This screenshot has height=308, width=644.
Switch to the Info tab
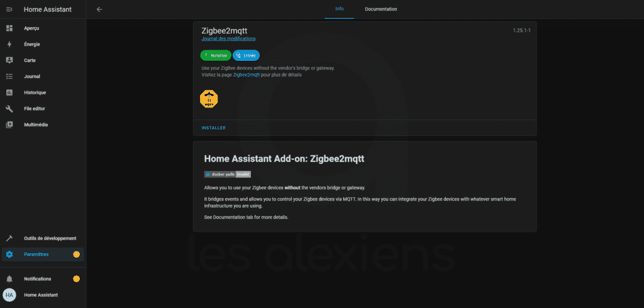tap(339, 9)
